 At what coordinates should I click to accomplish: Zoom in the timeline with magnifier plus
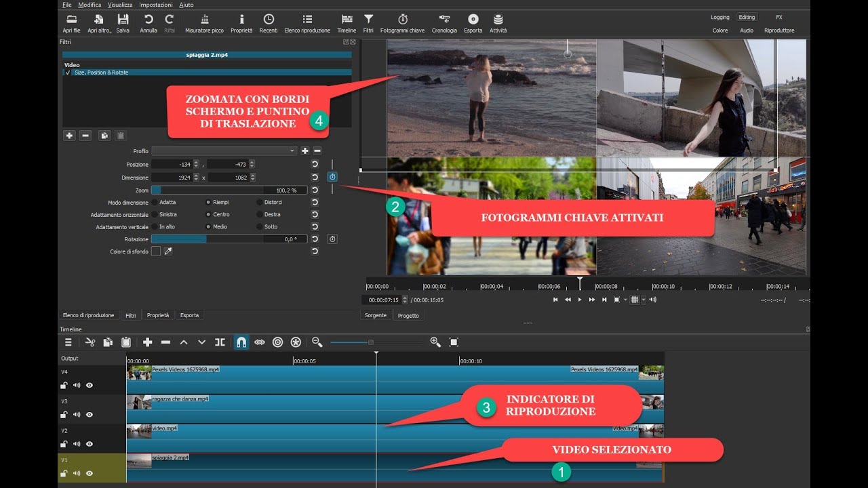click(x=435, y=342)
